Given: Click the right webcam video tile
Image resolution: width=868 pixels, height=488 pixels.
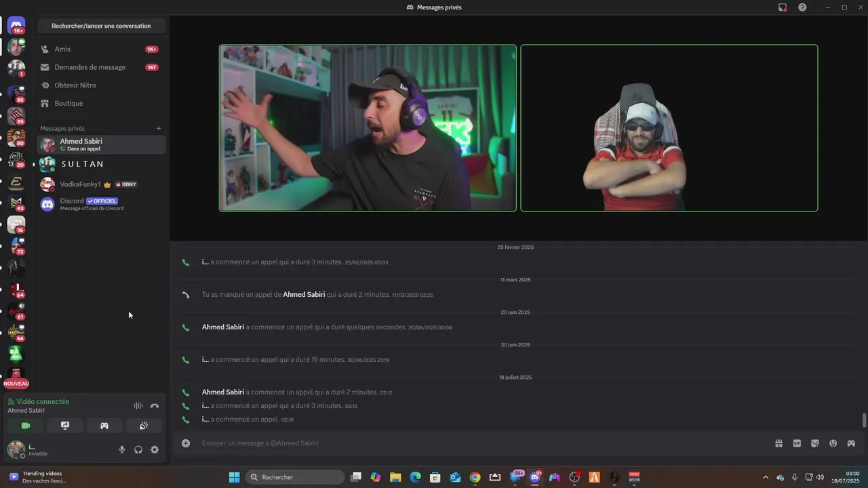Looking at the screenshot, I should pos(669,128).
